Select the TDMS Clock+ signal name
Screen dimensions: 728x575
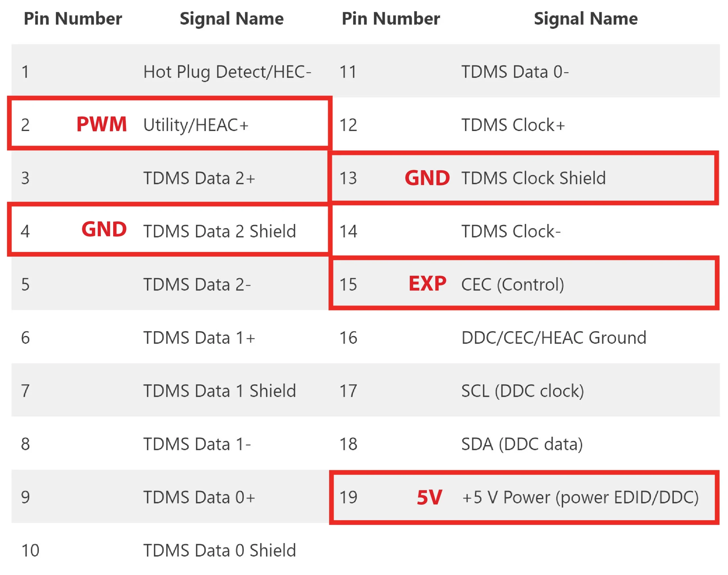(512, 125)
